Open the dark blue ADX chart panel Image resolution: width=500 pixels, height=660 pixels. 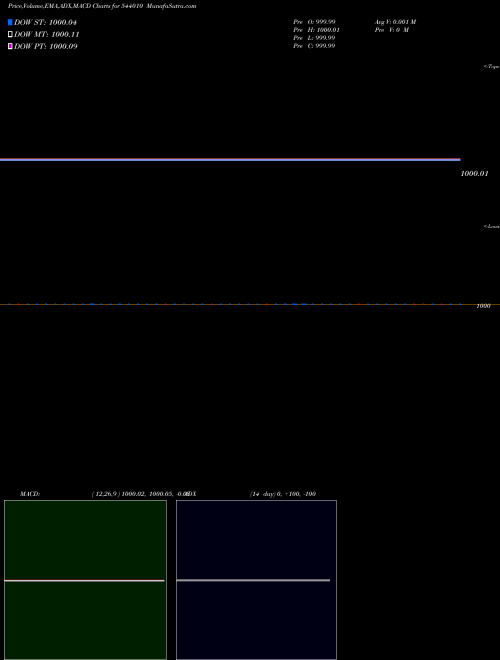tap(256, 580)
